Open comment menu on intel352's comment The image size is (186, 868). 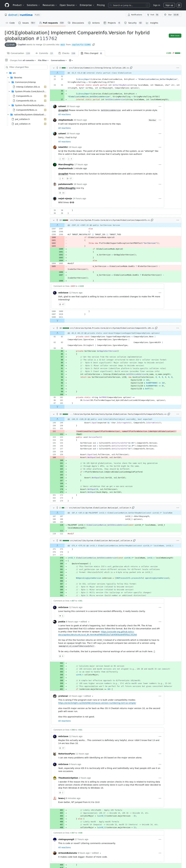pyautogui.click(x=160, y=147)
